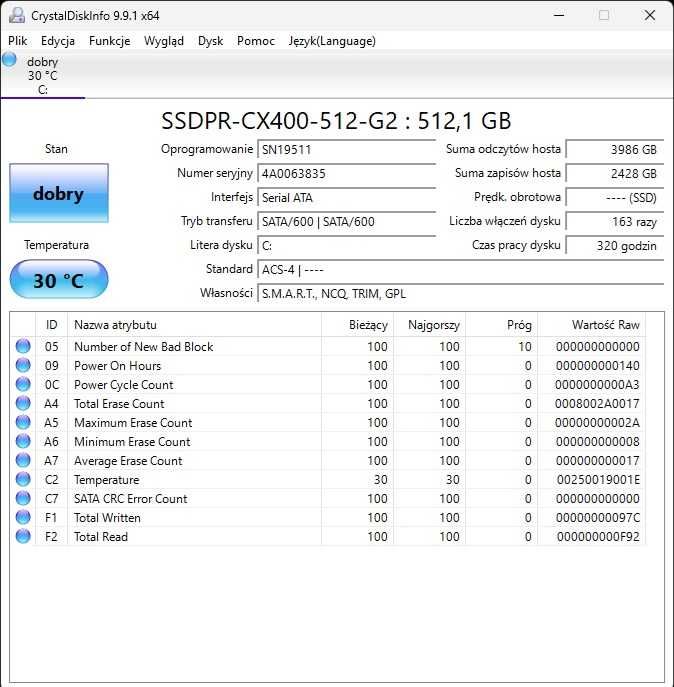Click the Bieżący column header
This screenshot has height=687, width=674.
coord(358,325)
